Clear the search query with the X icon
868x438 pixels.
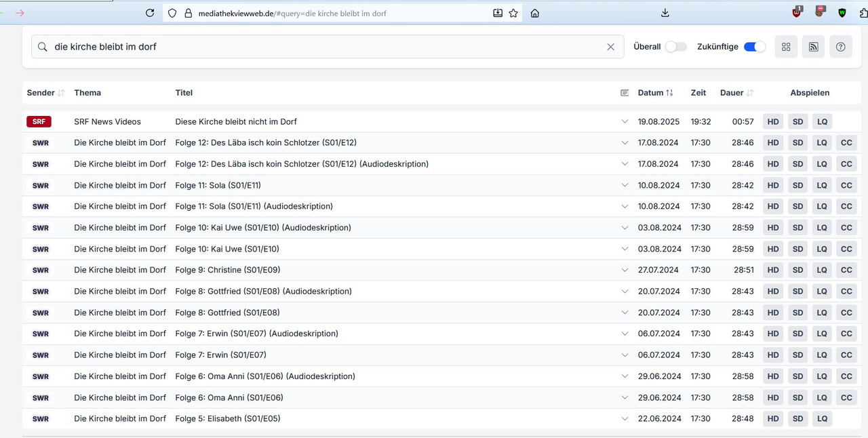point(610,47)
